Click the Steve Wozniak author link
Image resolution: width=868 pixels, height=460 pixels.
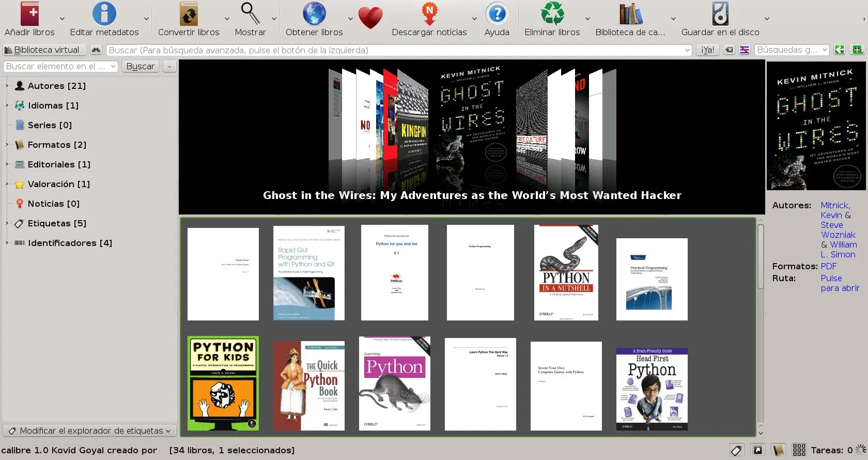click(x=838, y=230)
